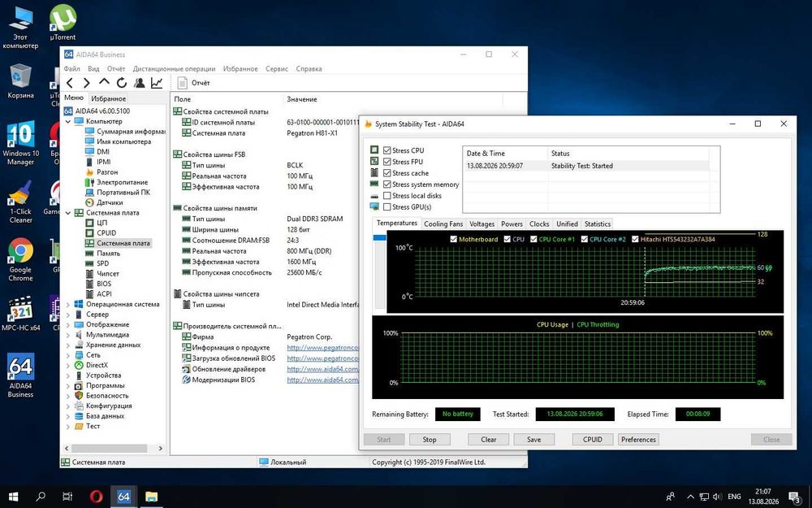This screenshot has width=812, height=508.
Task: Generate a report with Отчёт button
Action: coord(194,83)
